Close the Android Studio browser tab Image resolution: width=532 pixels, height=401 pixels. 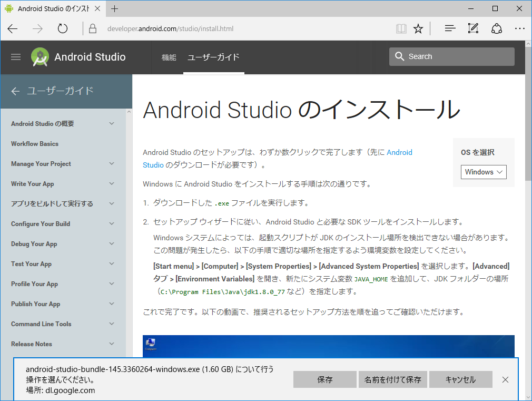(x=97, y=8)
